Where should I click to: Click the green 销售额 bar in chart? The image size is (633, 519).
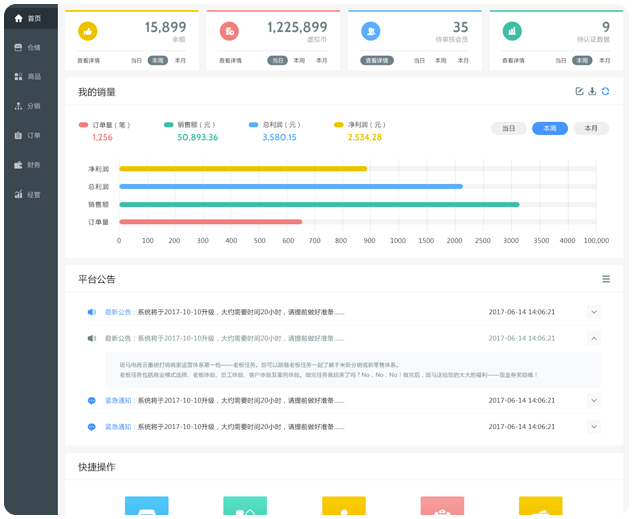(x=318, y=204)
